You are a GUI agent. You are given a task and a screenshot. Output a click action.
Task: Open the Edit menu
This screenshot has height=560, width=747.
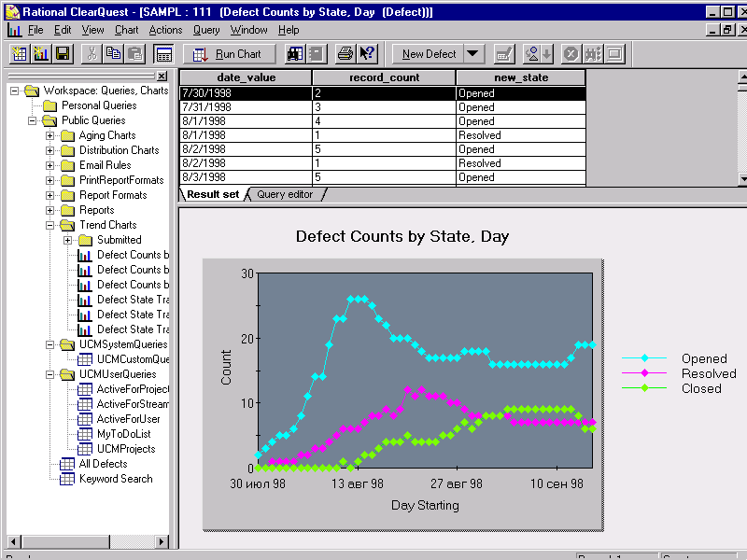pyautogui.click(x=63, y=30)
